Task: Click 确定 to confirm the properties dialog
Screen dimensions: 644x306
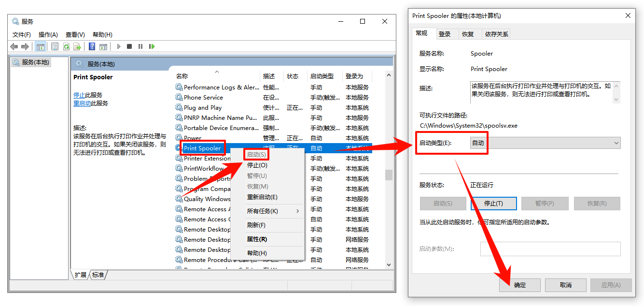Action: coord(520,285)
